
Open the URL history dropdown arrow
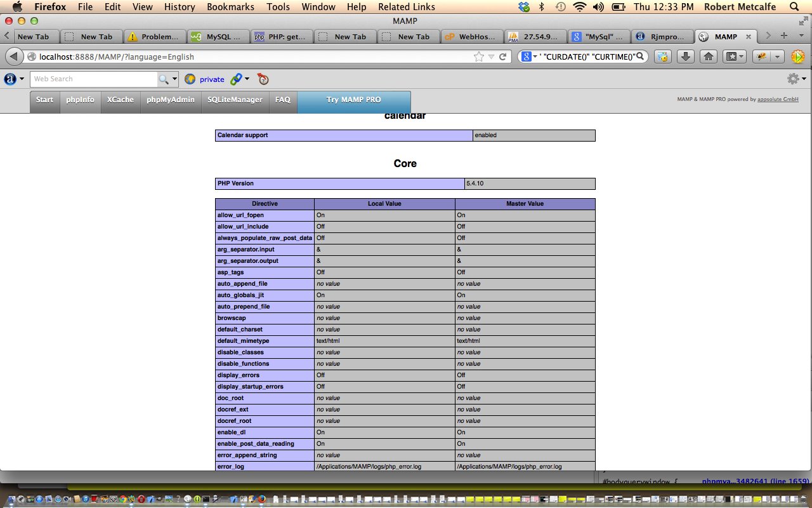pos(491,57)
